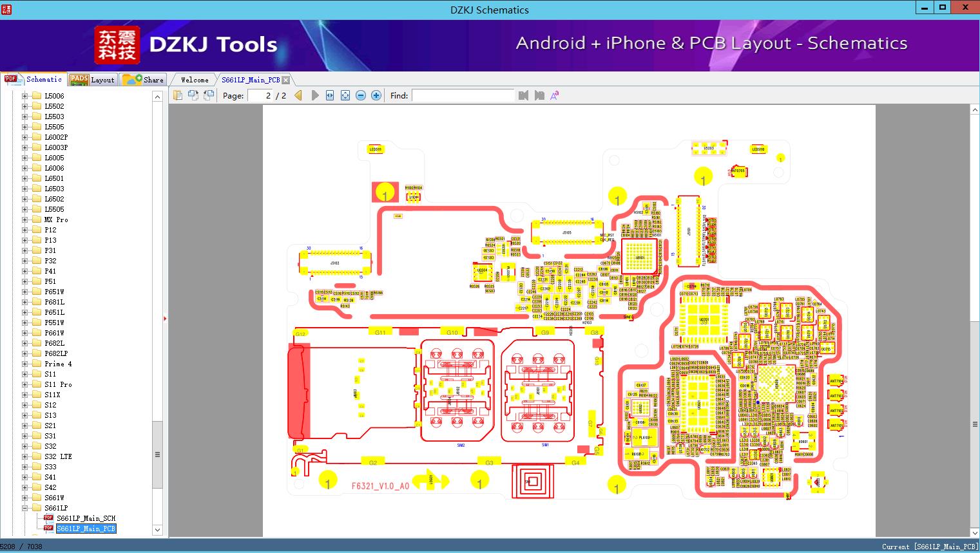
Task: Click the find next icon
Action: coord(539,95)
